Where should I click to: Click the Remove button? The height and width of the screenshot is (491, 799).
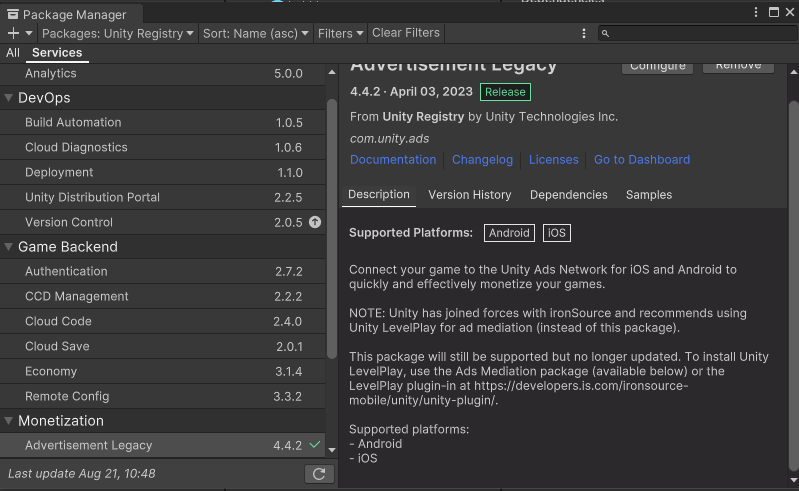pos(738,68)
